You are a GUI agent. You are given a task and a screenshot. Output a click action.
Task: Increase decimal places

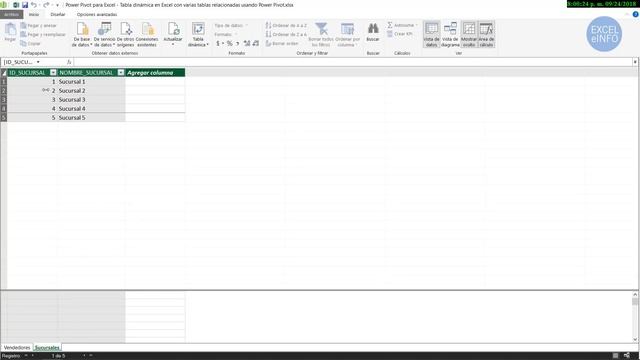point(247,43)
